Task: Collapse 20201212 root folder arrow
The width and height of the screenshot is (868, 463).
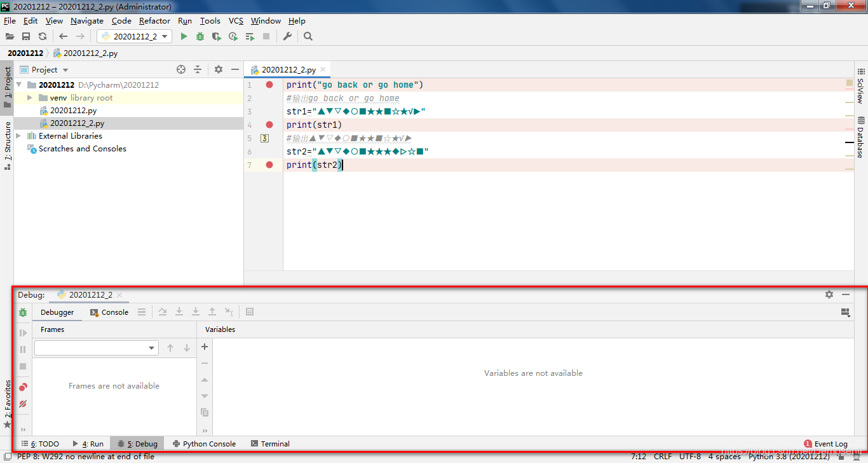Action: pyautogui.click(x=19, y=85)
